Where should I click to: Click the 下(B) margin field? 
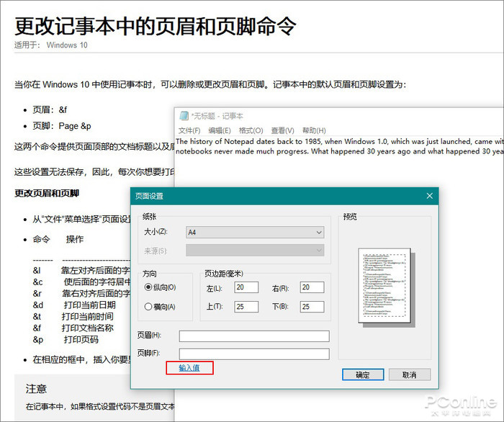pos(312,307)
